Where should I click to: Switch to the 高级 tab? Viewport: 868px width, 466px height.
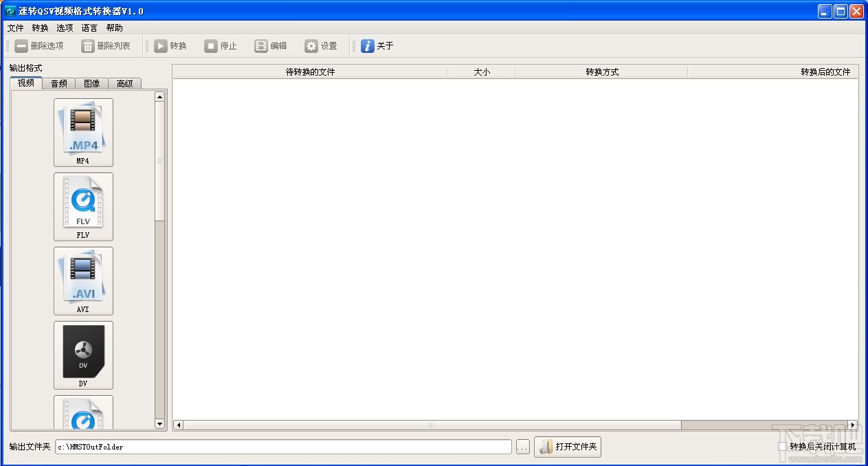[x=125, y=84]
